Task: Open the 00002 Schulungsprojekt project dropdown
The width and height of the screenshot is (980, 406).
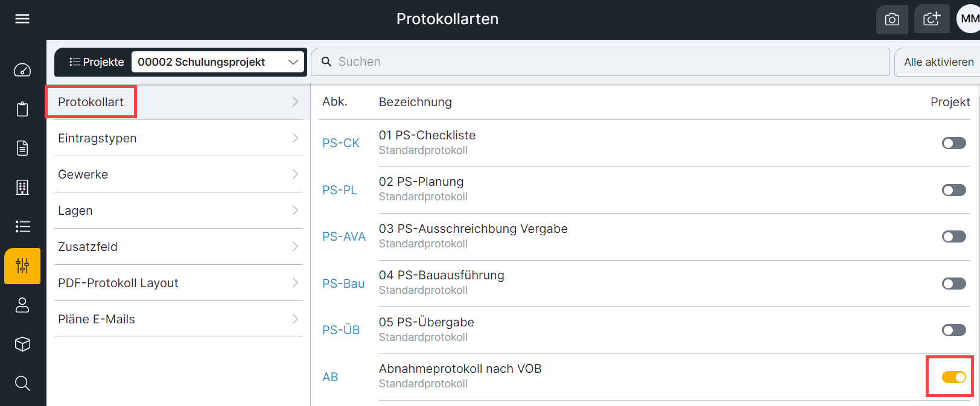Action: tap(218, 62)
